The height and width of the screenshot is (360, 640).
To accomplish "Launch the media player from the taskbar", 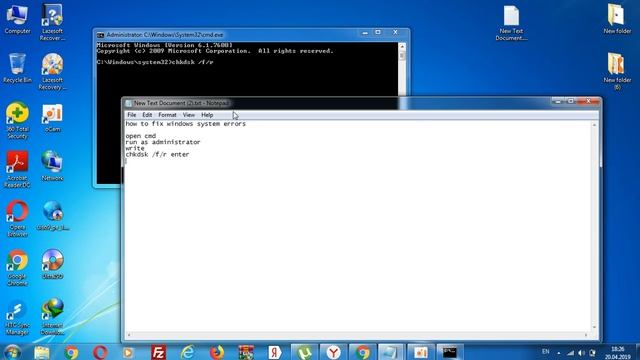I will [129, 352].
